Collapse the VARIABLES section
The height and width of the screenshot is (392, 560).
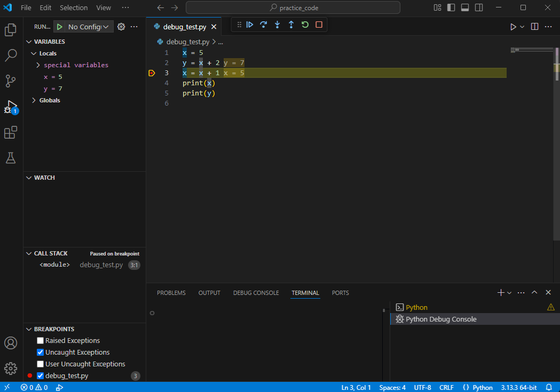click(x=29, y=42)
